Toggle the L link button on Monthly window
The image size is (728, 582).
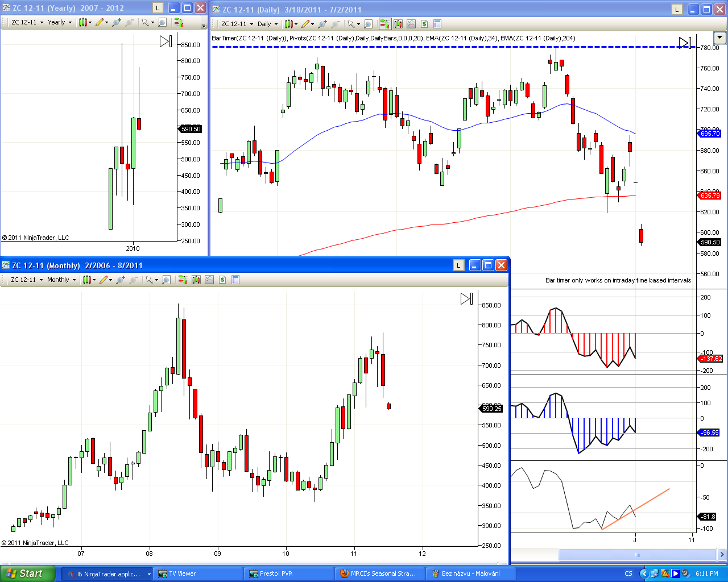459,265
